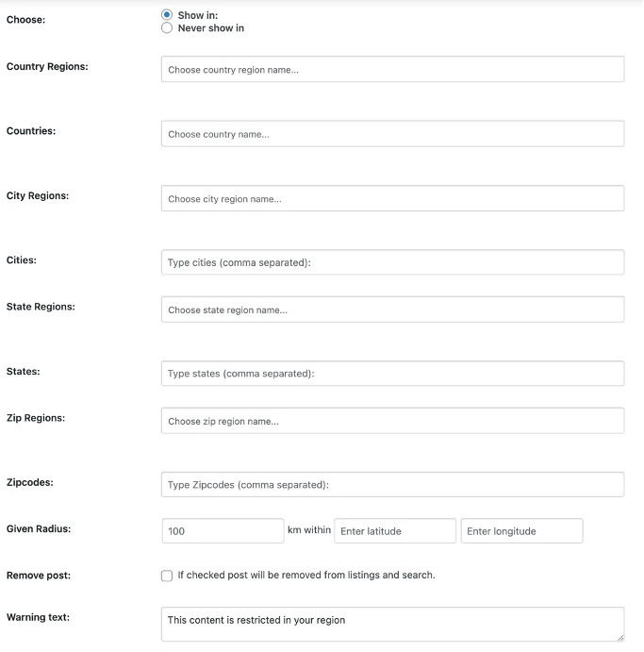The image size is (644, 652).
Task: Click the Enter longitude field
Action: click(521, 531)
